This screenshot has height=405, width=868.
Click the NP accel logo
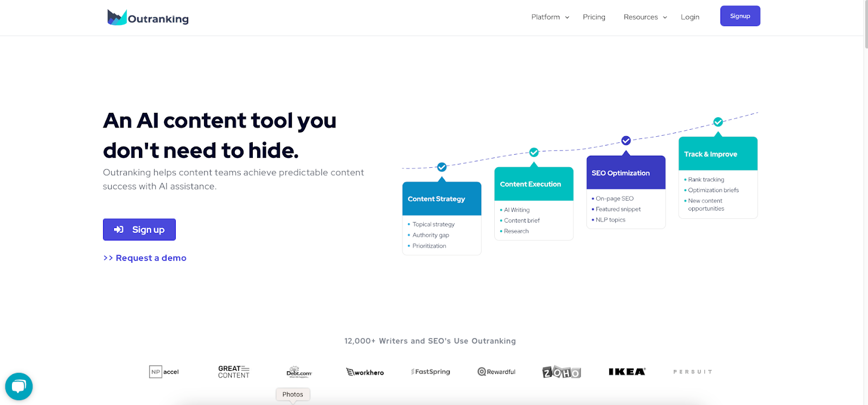pyautogui.click(x=164, y=372)
